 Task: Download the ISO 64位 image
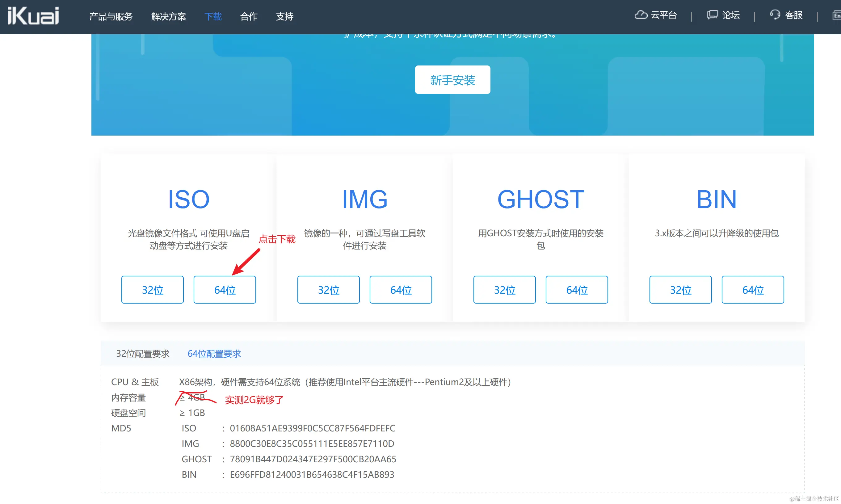(x=225, y=290)
